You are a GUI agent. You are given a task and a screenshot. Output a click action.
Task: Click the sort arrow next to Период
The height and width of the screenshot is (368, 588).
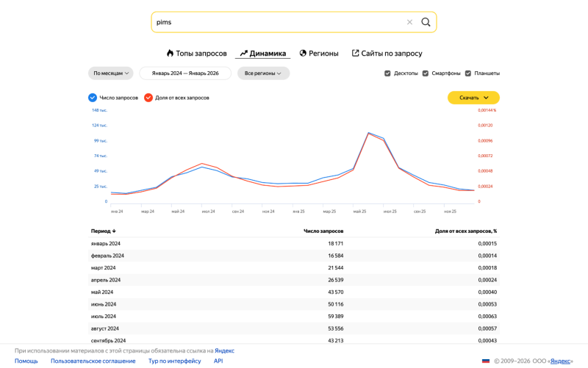114,231
